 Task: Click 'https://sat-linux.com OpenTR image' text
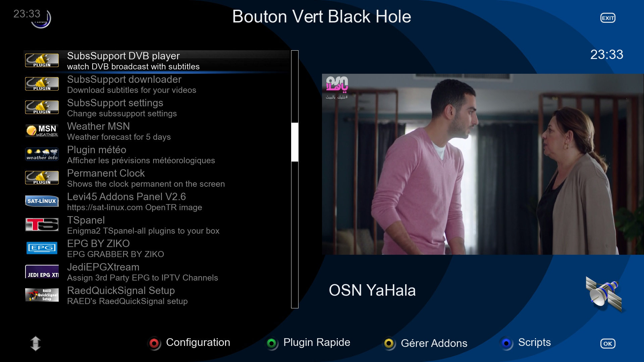pos(135,207)
